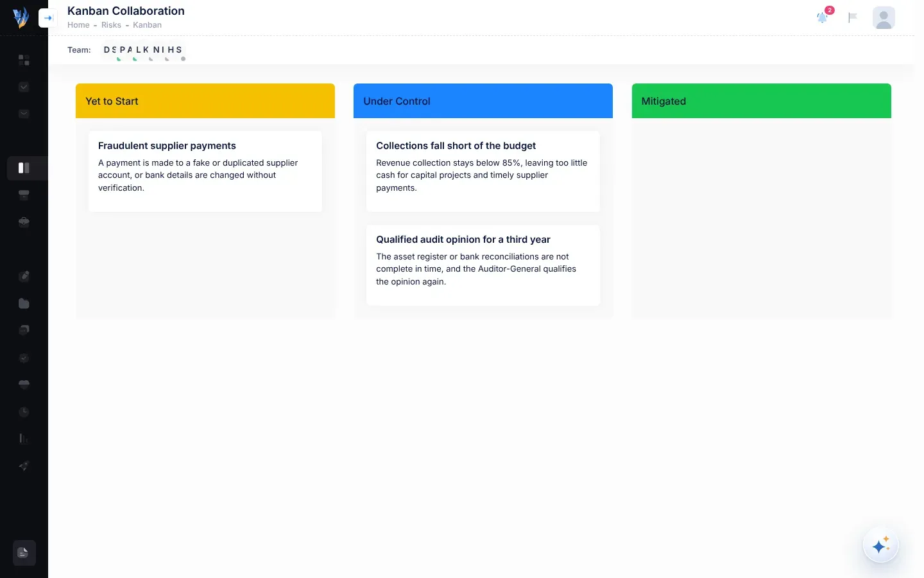
Task: Open the chat messages icon in sidebar
Action: coord(24,330)
